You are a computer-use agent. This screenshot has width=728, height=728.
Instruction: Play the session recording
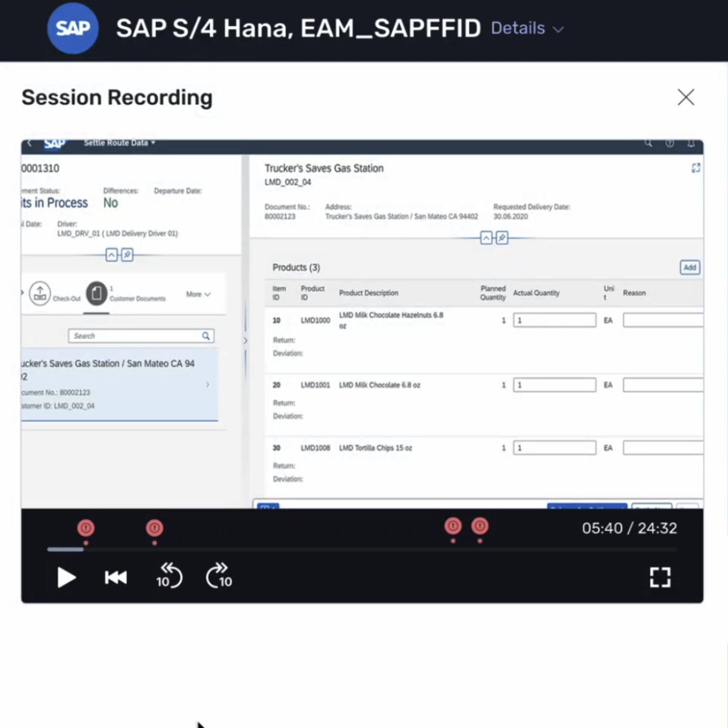click(x=66, y=577)
